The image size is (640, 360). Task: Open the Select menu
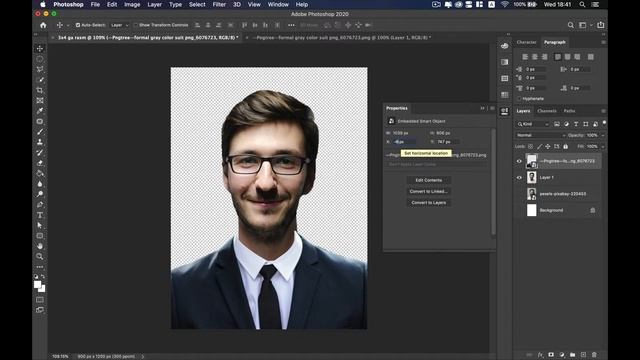click(x=197, y=4)
